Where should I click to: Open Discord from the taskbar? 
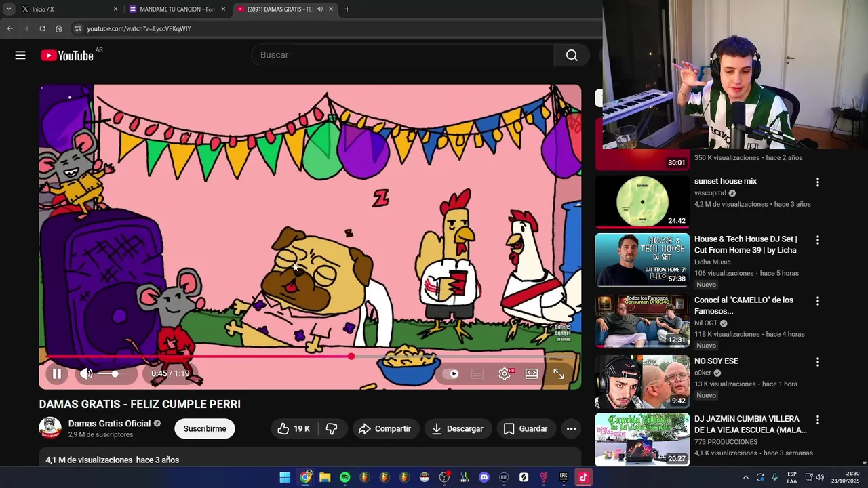pos(484,477)
